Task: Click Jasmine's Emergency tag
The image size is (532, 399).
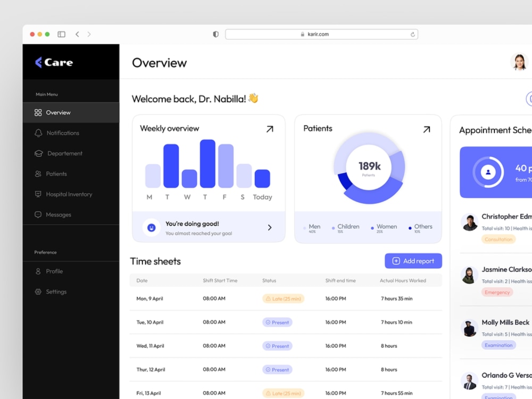Action: pyautogui.click(x=497, y=292)
